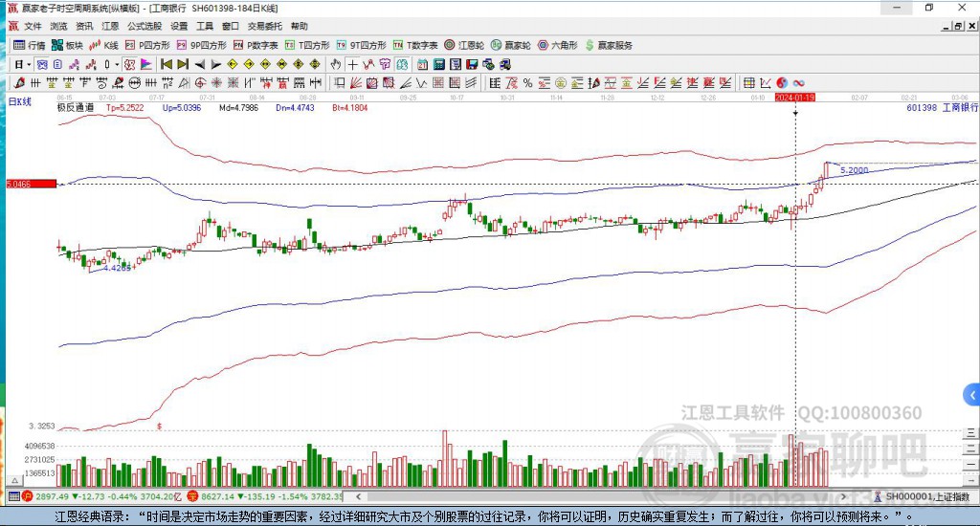
Task: Click the compass circle tool icon
Action: point(200,82)
